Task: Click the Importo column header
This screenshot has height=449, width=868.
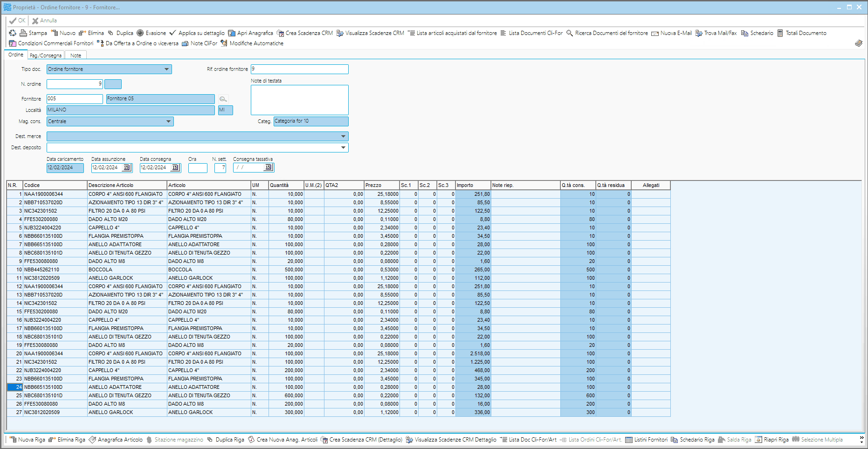Action: point(473,185)
